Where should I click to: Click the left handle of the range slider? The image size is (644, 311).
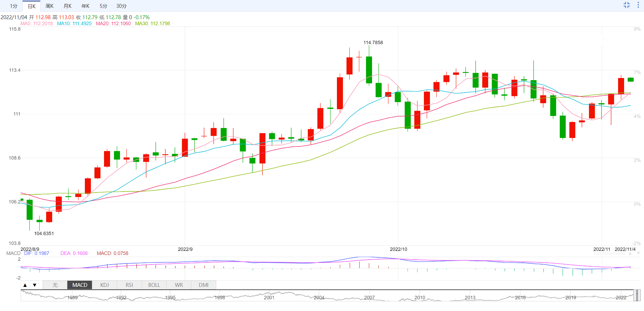634,295
